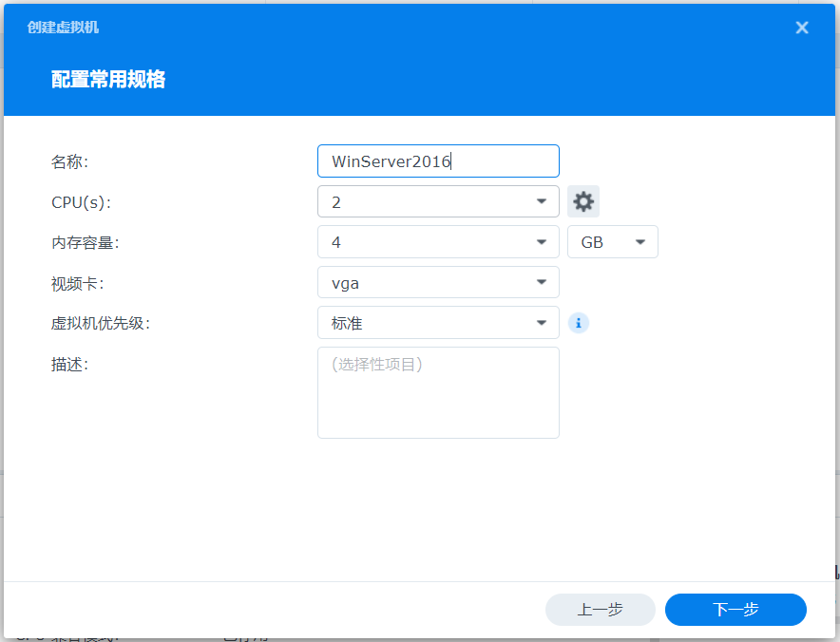Proceed by clicking the 下一步 button
Image resolution: width=840 pixels, height=642 pixels.
[735, 610]
